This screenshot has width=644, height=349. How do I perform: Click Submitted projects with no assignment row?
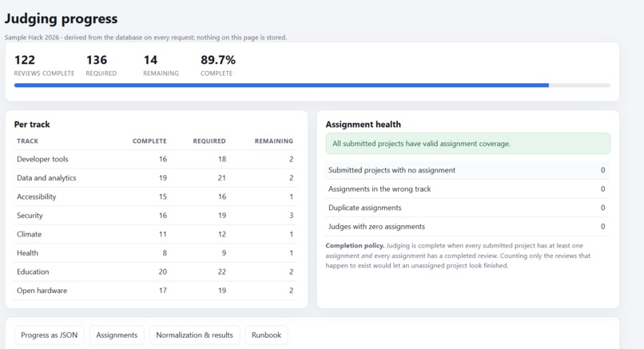tap(467, 170)
